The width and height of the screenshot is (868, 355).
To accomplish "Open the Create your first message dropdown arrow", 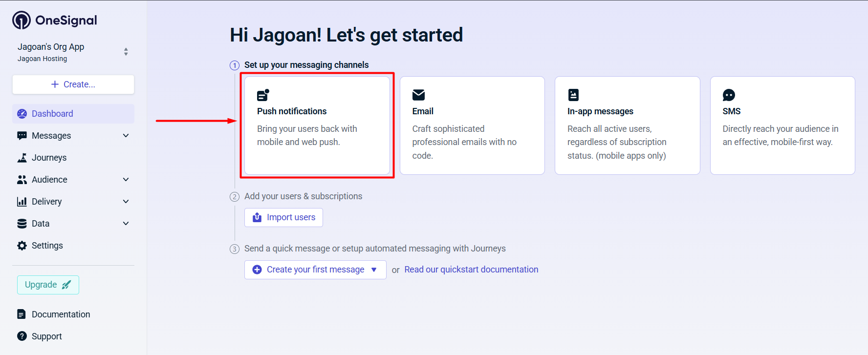I will pos(374,270).
